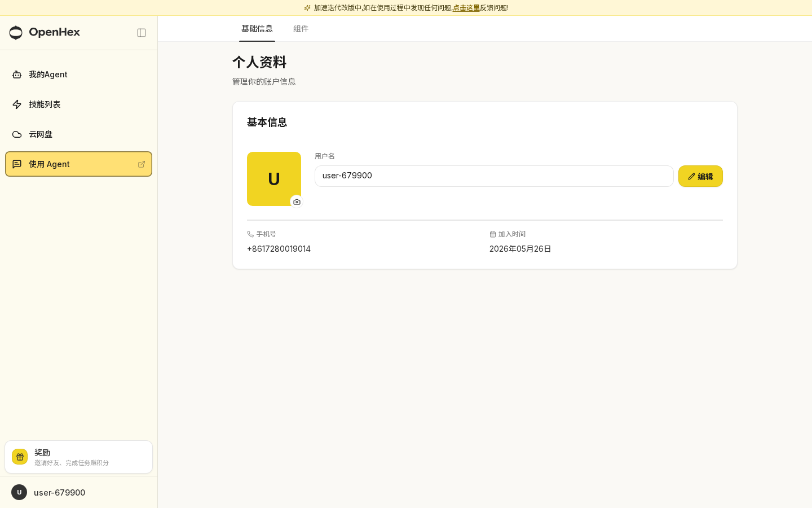Image resolution: width=812 pixels, height=508 pixels.
Task: Open 我的Agent in the sidebar
Action: (x=78, y=75)
